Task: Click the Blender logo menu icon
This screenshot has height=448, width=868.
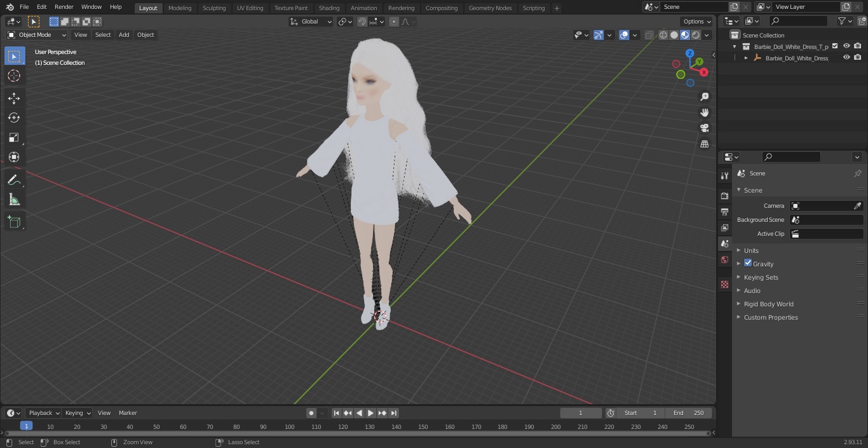Action: 9,7
